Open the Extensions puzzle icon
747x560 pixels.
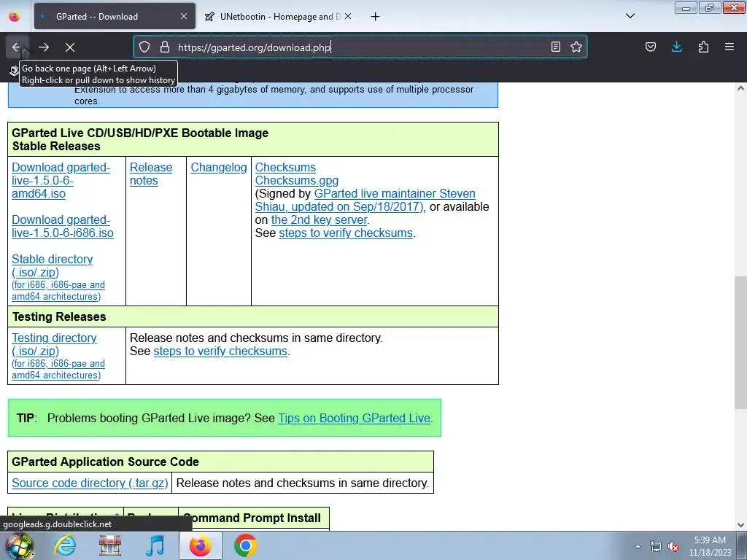pyautogui.click(x=703, y=47)
